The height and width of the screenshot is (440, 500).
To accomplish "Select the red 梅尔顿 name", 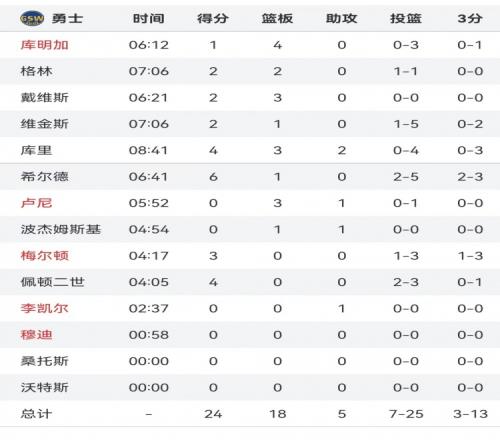I will tap(45, 256).
